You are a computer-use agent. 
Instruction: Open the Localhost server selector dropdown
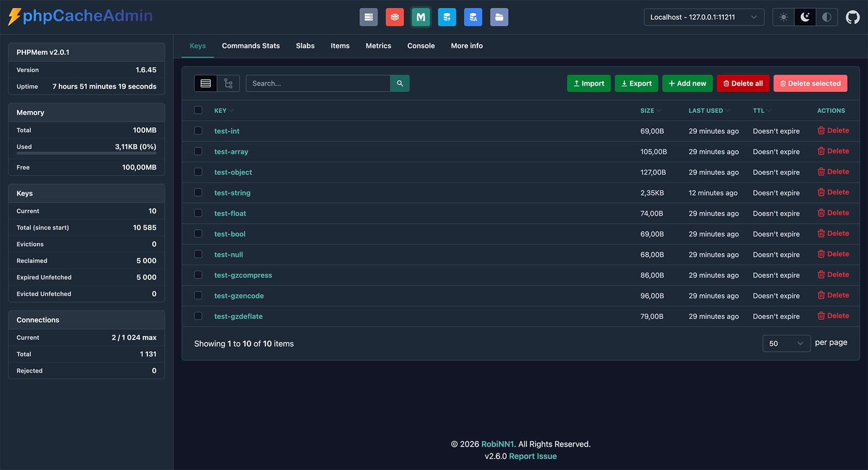[x=704, y=17]
